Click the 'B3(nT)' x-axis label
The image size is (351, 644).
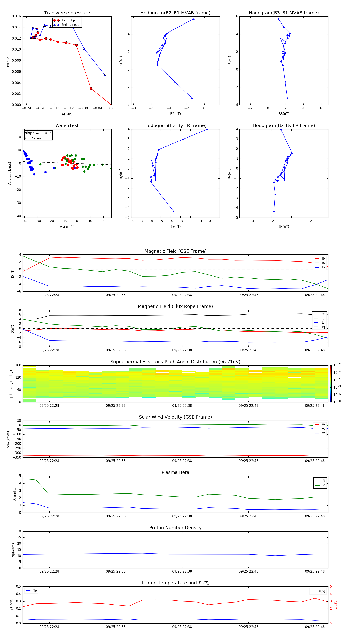click(x=284, y=114)
